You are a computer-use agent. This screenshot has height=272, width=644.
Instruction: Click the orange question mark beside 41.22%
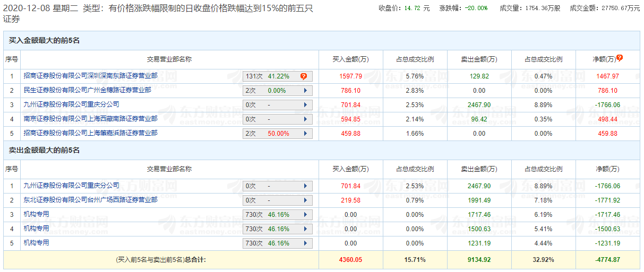(x=304, y=76)
